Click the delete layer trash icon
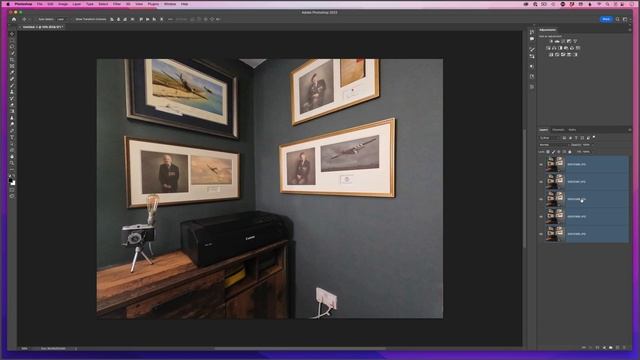This screenshot has width=640, height=360. coord(624,347)
